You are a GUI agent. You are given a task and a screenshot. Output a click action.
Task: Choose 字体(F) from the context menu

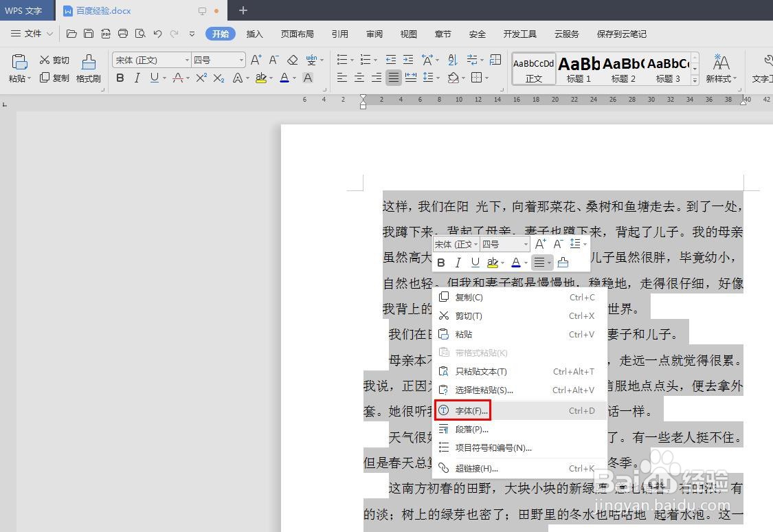tap(470, 410)
